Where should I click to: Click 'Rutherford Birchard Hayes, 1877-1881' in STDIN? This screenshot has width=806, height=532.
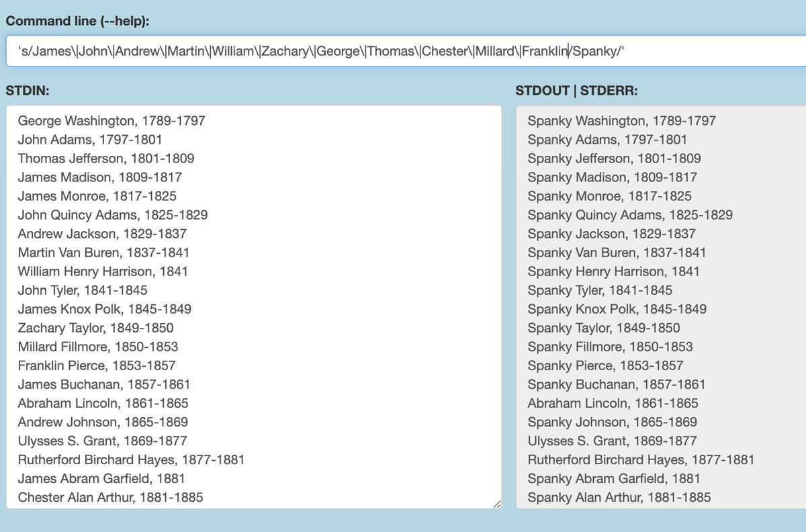(x=131, y=459)
